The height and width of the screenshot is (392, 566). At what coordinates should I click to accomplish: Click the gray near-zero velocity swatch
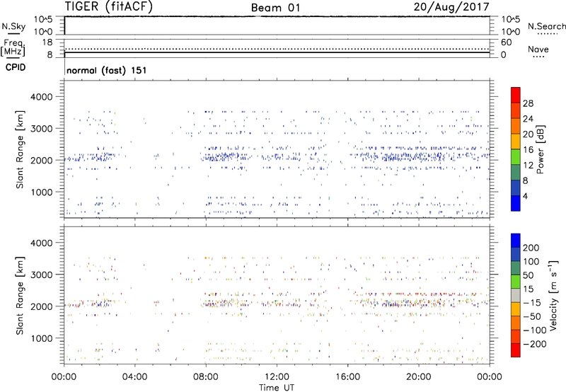click(x=516, y=295)
